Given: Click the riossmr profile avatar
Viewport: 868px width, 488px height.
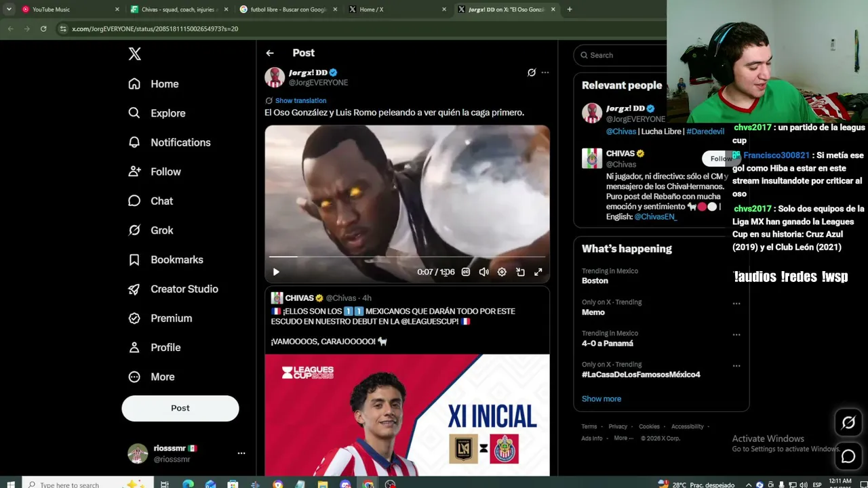Looking at the screenshot, I should (x=138, y=453).
